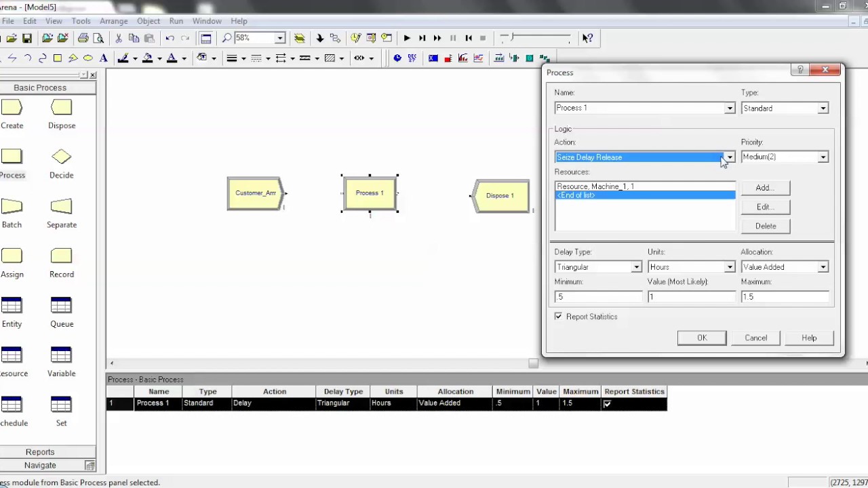Click the Step simulation button
This screenshot has width=868, height=488.
[422, 39]
